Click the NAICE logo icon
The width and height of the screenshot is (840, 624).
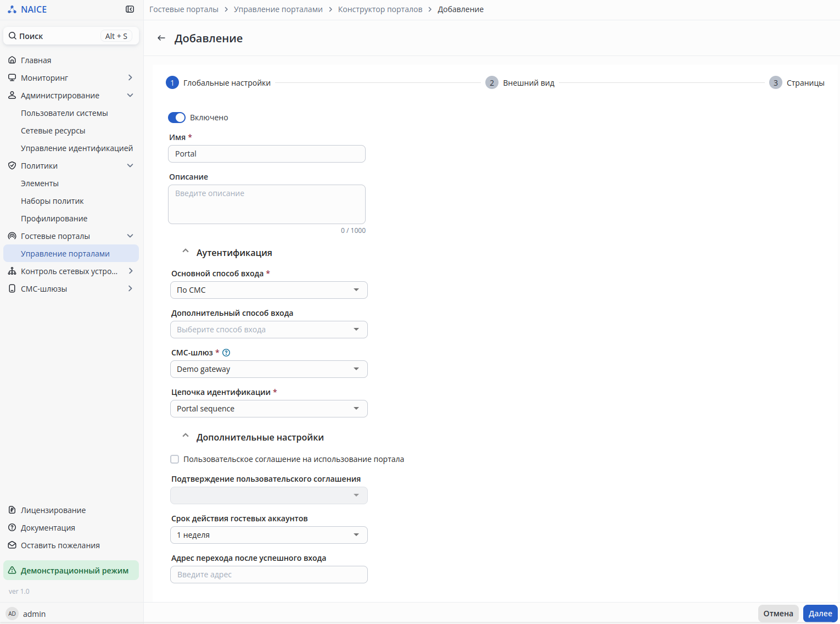point(12,9)
